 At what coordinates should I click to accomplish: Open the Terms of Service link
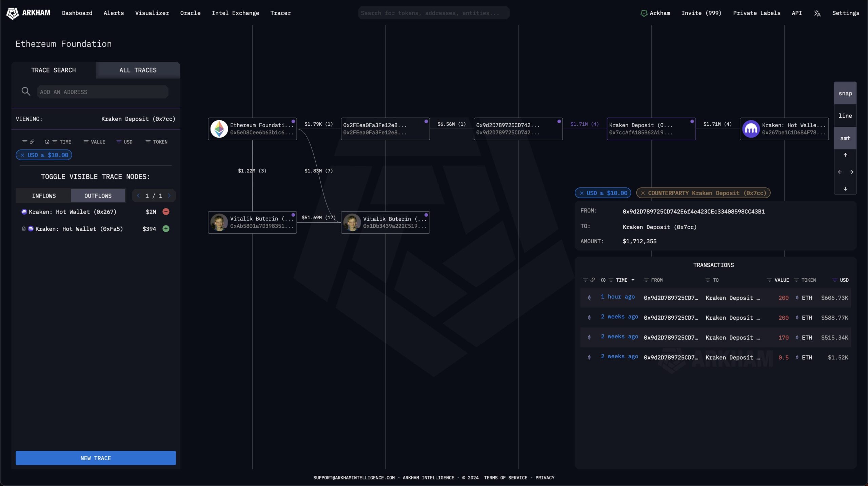506,478
